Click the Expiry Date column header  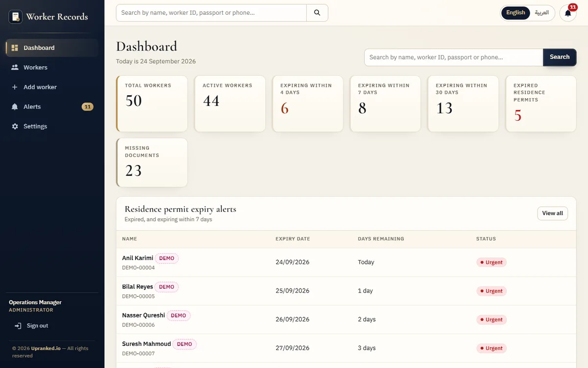tap(293, 239)
